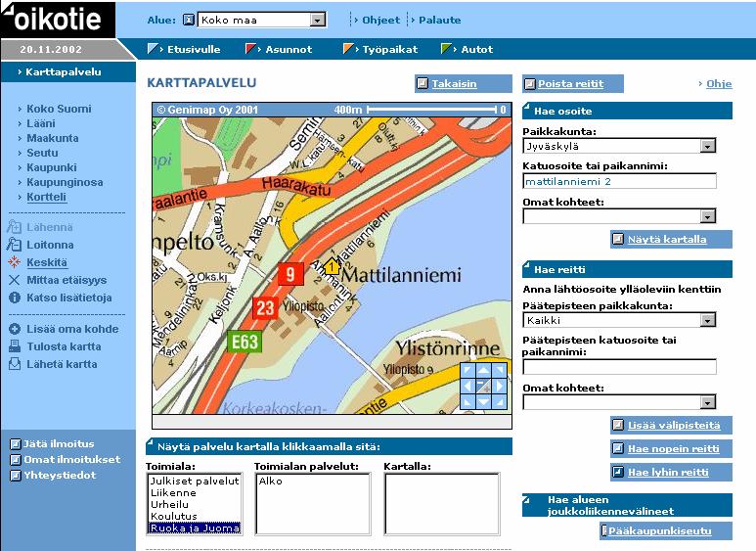Go to Etusivulle in the top navigation
Viewport: 756px width, 551px height.
point(194,49)
